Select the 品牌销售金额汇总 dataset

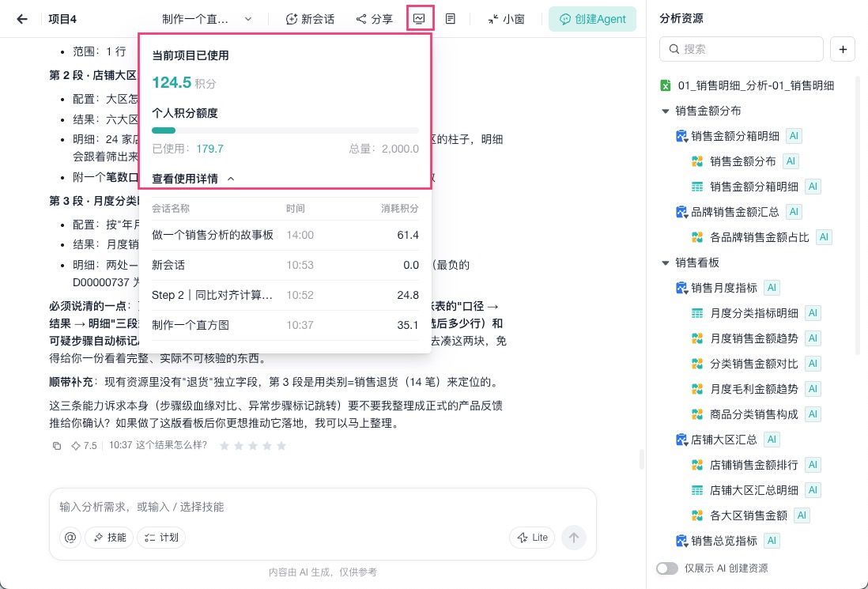(x=734, y=211)
